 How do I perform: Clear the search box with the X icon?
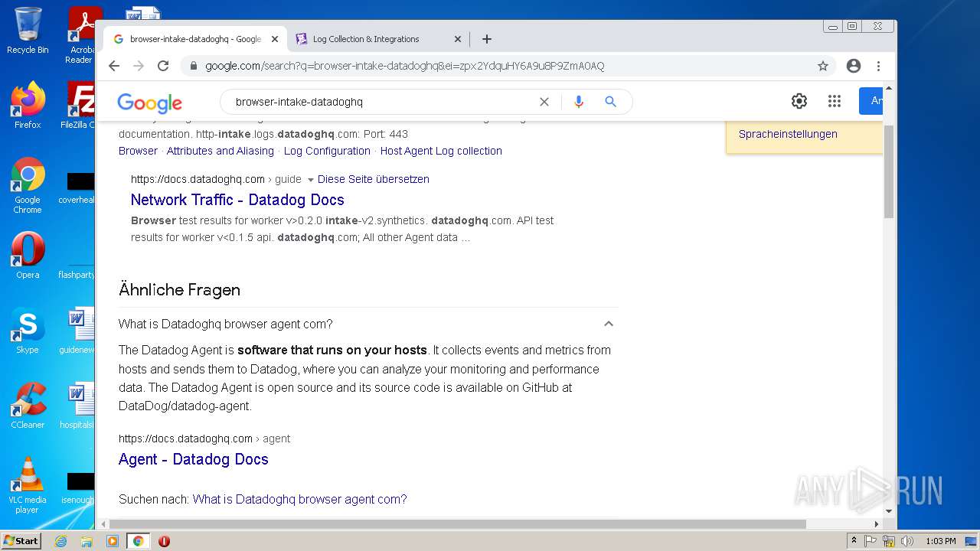click(544, 102)
